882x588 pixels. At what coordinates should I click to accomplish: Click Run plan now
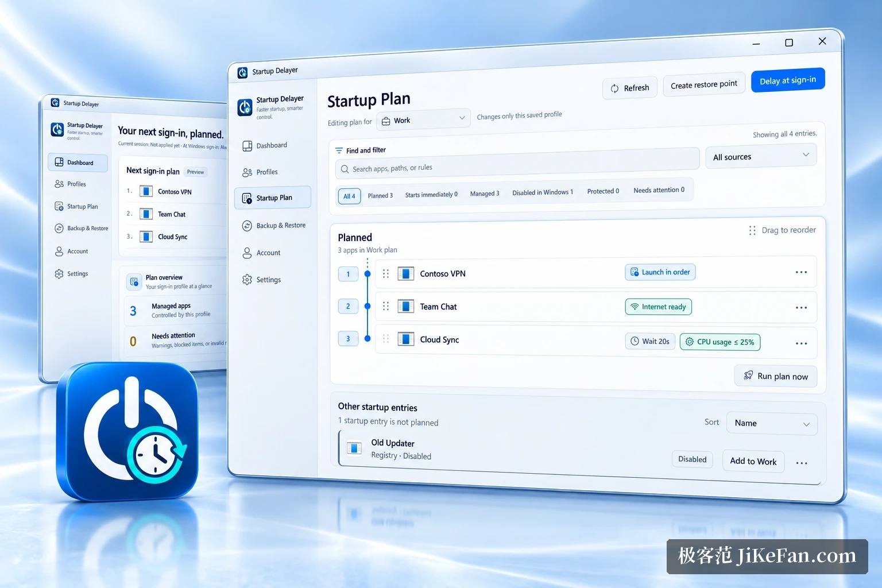click(776, 376)
